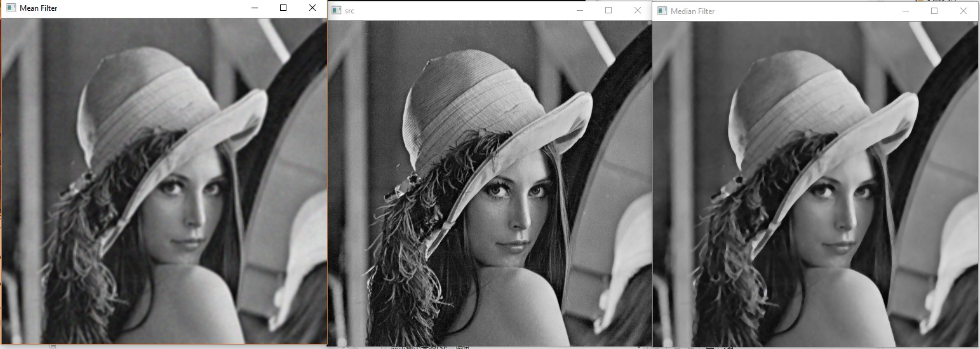Click the src window icon
Viewport: 980px width, 349px height.
click(336, 11)
